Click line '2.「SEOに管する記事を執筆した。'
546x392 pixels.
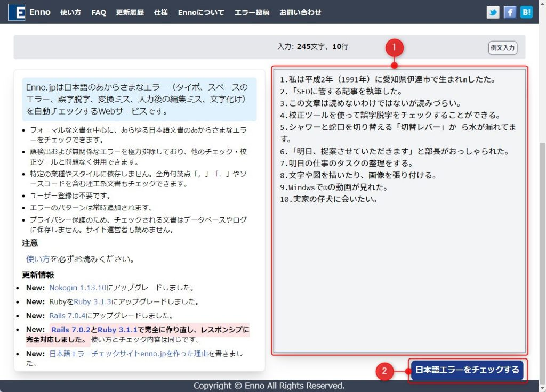pos(341,91)
